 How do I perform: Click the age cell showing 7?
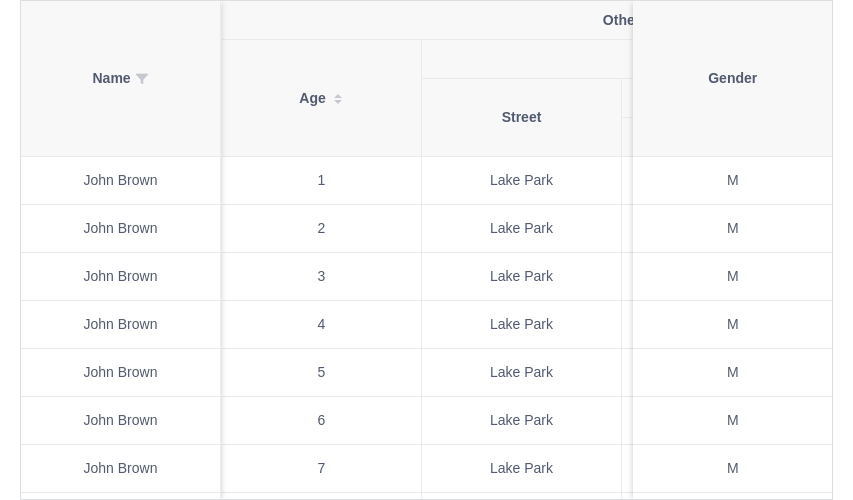[x=321, y=468]
